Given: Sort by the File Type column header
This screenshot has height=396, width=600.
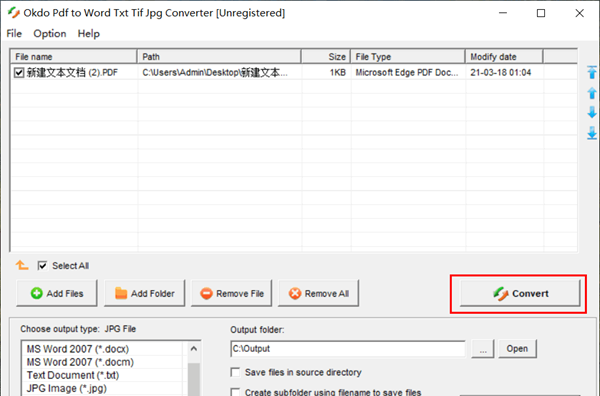Looking at the screenshot, I should (x=408, y=57).
